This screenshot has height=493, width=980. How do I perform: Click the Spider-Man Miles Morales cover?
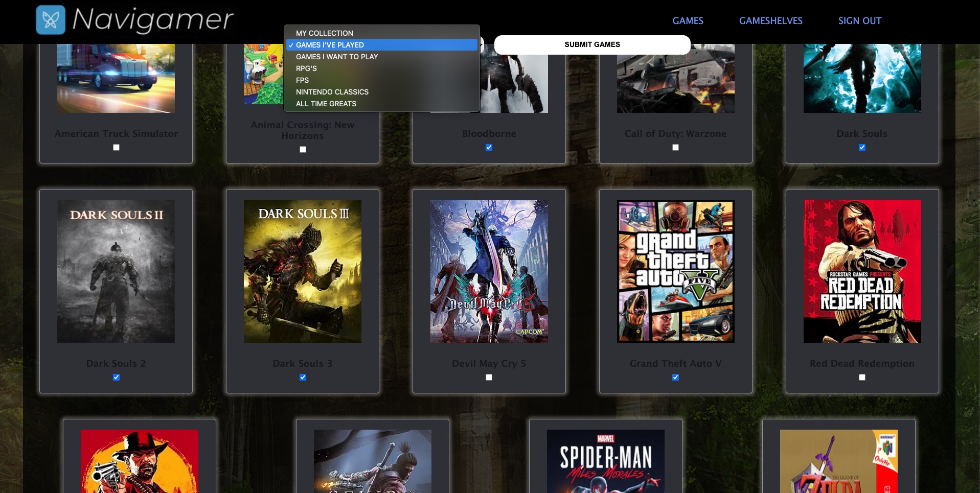[x=606, y=461]
